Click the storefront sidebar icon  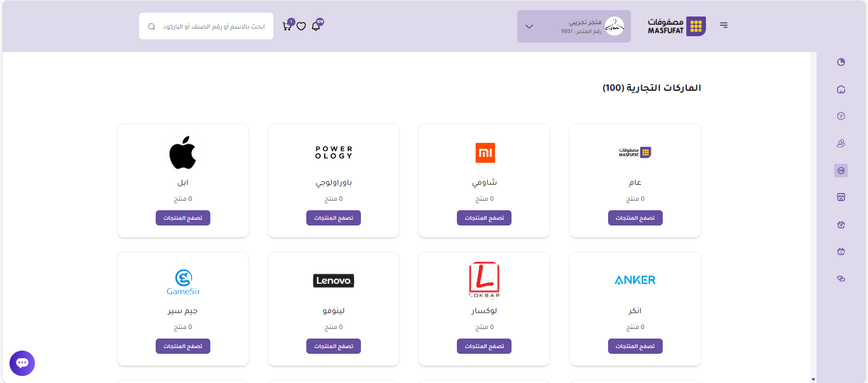841,198
